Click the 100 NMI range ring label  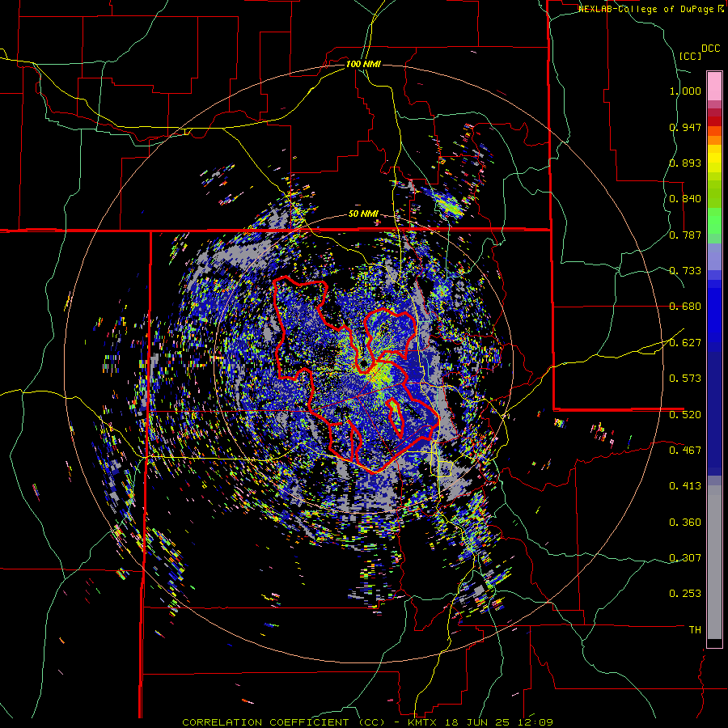[x=363, y=64]
